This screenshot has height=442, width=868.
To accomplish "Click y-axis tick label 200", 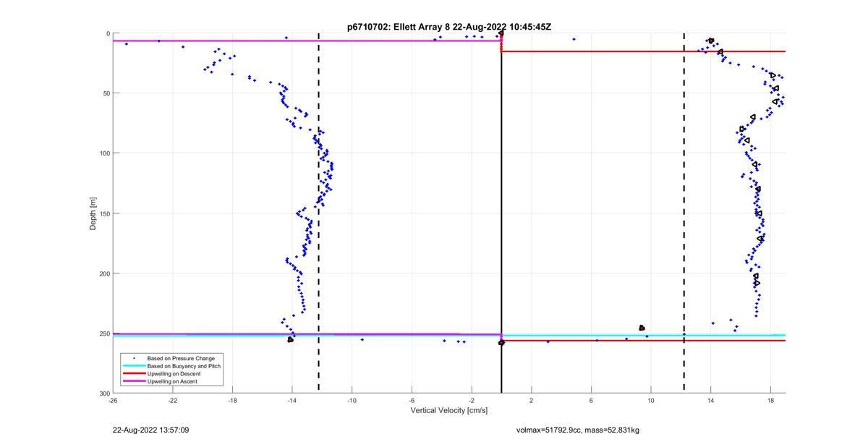I will pyautogui.click(x=103, y=273).
